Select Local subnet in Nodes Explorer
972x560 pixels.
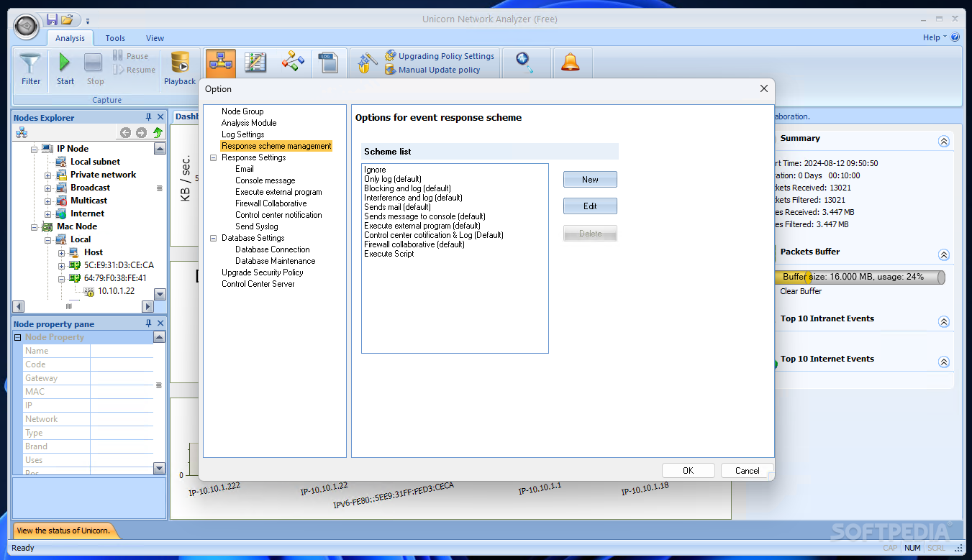click(x=95, y=162)
